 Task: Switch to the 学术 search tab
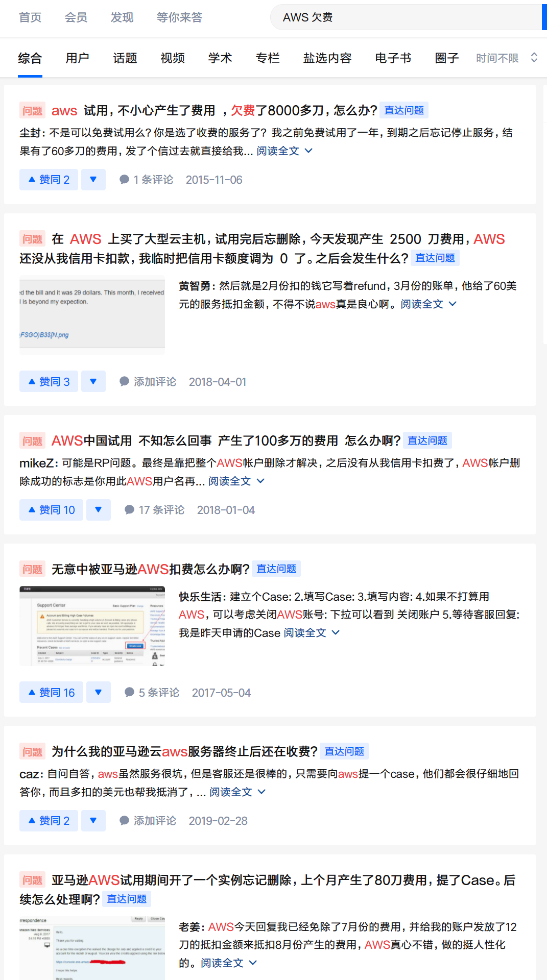click(220, 58)
